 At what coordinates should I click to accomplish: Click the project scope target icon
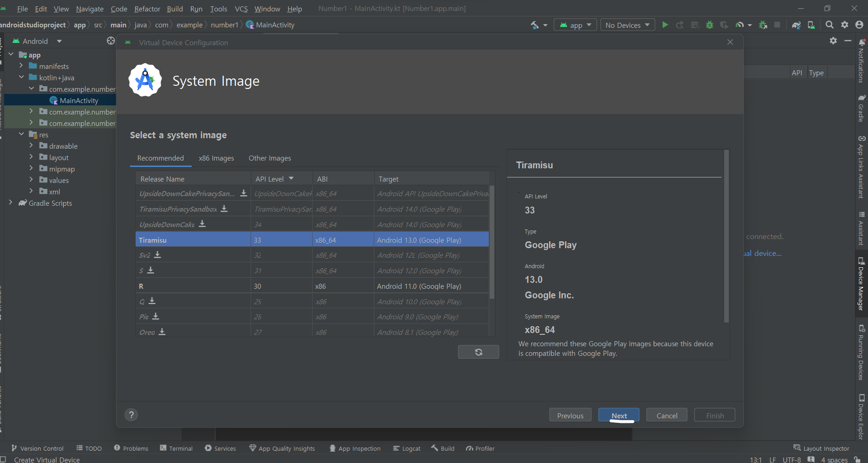click(111, 41)
